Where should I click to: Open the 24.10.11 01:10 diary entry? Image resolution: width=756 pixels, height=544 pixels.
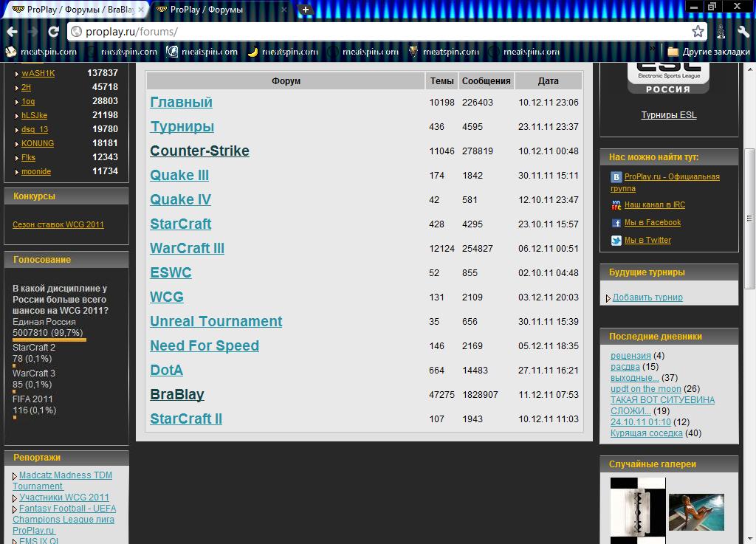(x=640, y=422)
